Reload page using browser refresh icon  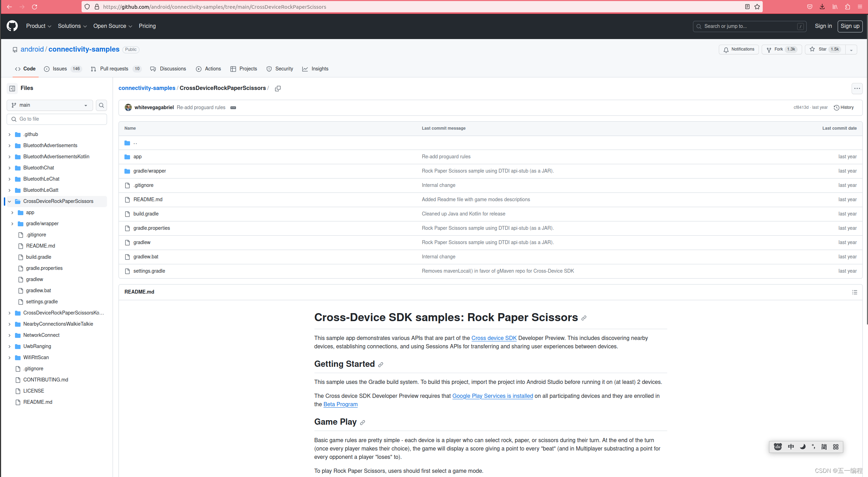coord(35,7)
